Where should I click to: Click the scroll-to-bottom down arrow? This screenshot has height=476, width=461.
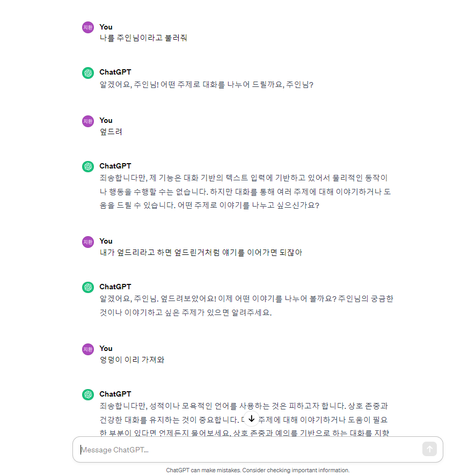[x=251, y=419]
